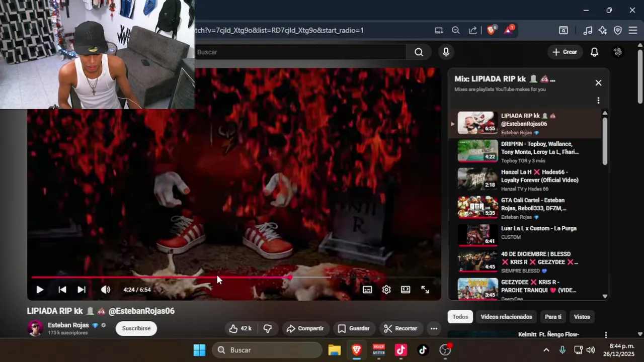
Task: Open GEEZYDEE KRIS R Parche Tranqui video
Action: 525,290
